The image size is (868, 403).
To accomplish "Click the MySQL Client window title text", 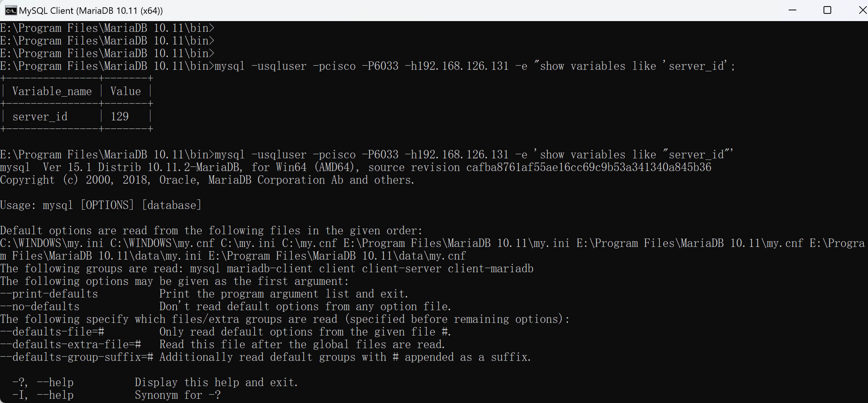I will point(91,11).
